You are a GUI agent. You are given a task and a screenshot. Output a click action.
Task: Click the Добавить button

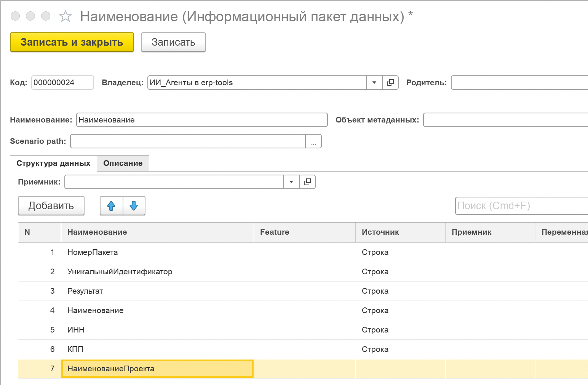coord(51,206)
